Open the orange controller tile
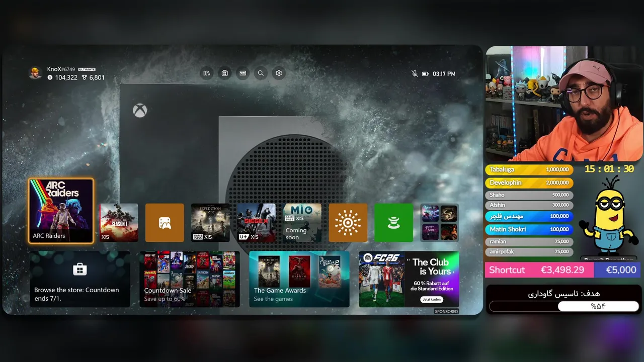The image size is (644, 362). click(x=165, y=223)
